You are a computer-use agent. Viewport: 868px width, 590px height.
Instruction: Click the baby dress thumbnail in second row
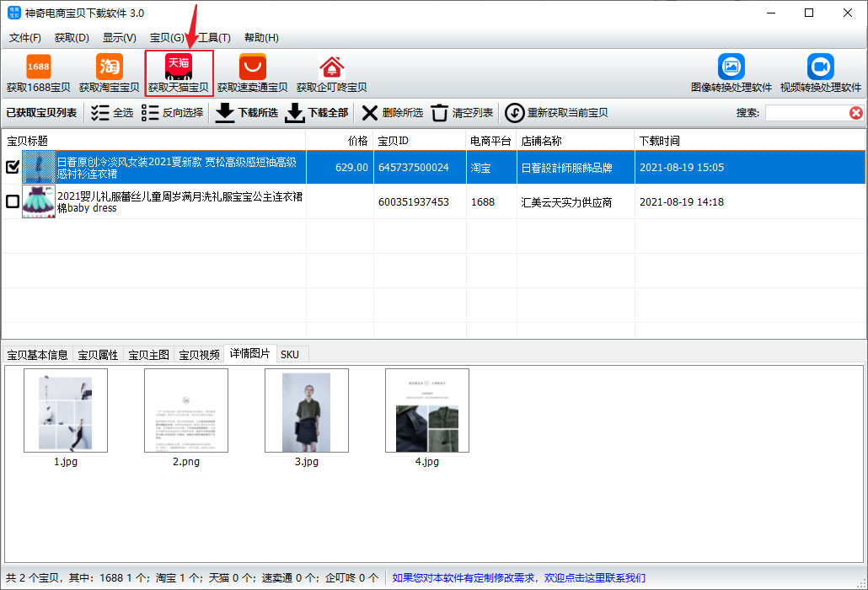click(x=39, y=201)
